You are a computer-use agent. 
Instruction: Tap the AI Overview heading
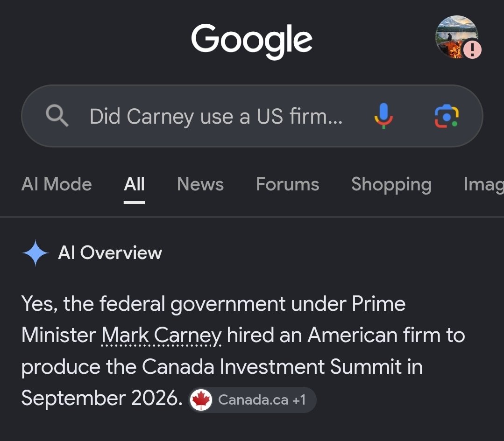(110, 253)
